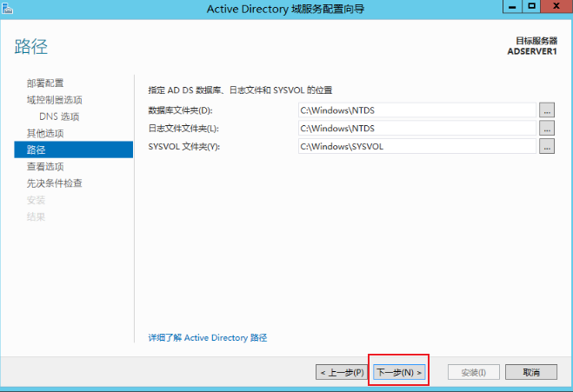Image resolution: width=573 pixels, height=392 pixels.
Task: Click the 指定 AD DS 数据库 description text
Action: (x=240, y=90)
